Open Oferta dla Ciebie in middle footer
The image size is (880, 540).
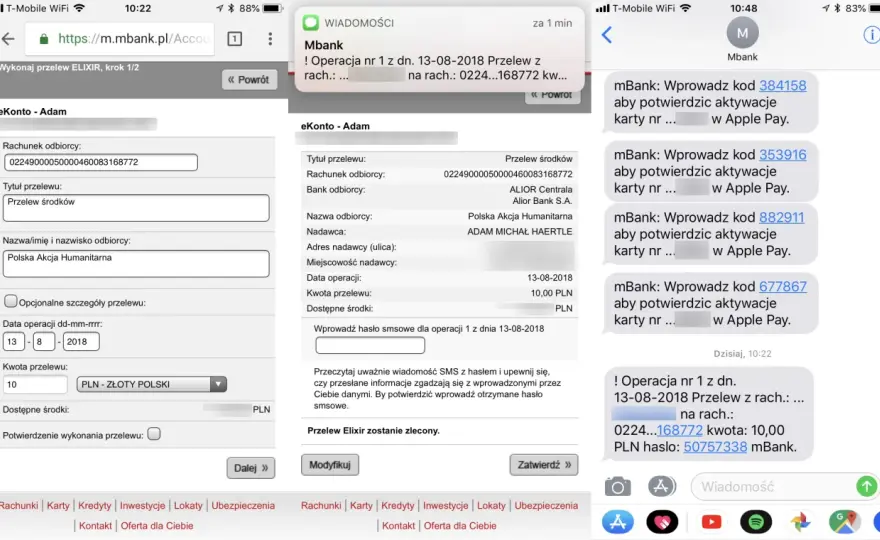[x=460, y=525]
